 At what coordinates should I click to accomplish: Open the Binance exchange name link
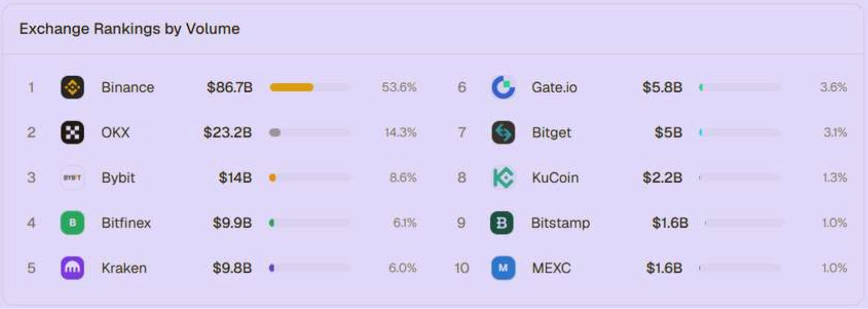click(128, 87)
